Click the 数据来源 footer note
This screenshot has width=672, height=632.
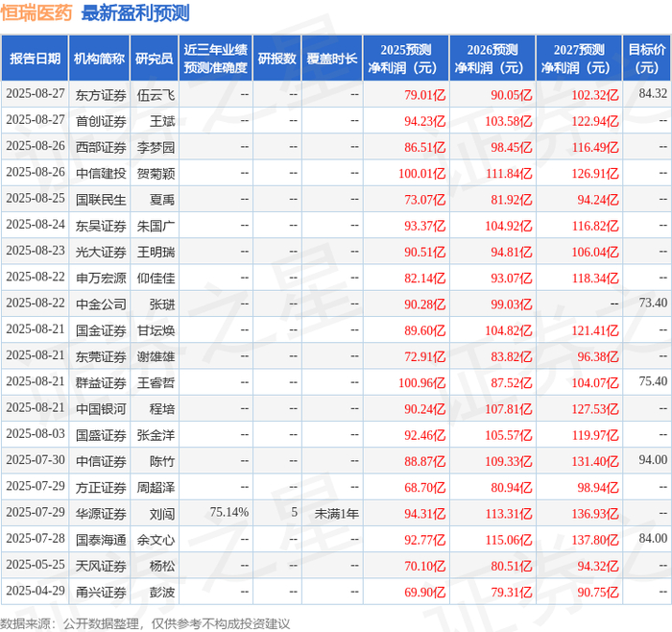tap(145, 623)
